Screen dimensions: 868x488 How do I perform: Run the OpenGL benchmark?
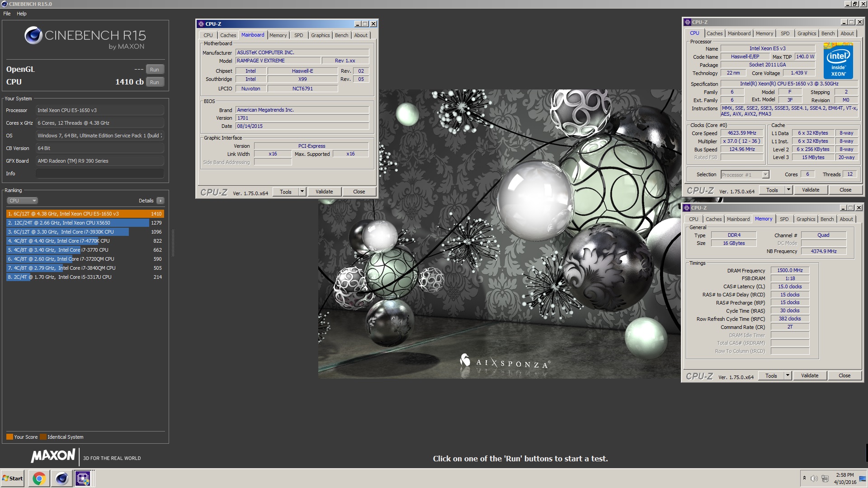click(155, 70)
